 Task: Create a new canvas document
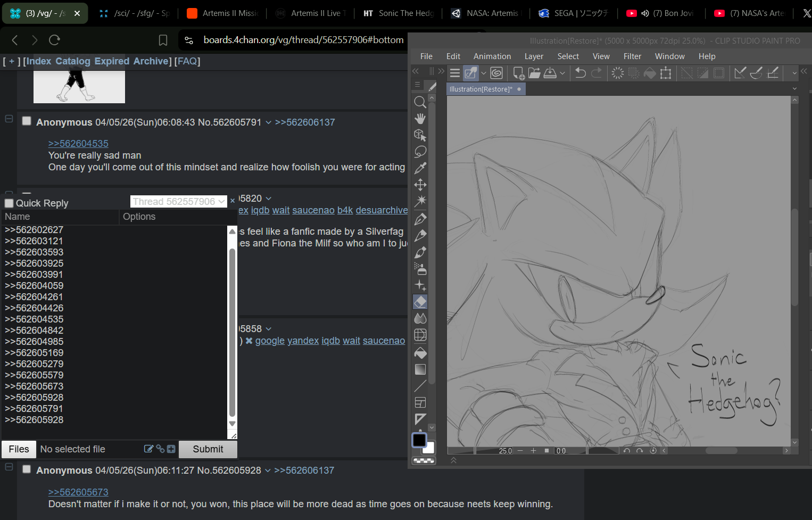pyautogui.click(x=518, y=73)
